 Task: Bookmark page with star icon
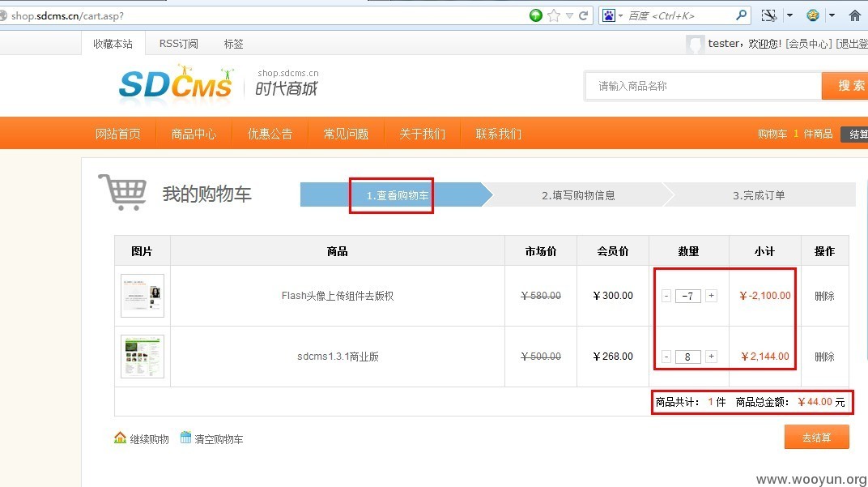pos(554,15)
